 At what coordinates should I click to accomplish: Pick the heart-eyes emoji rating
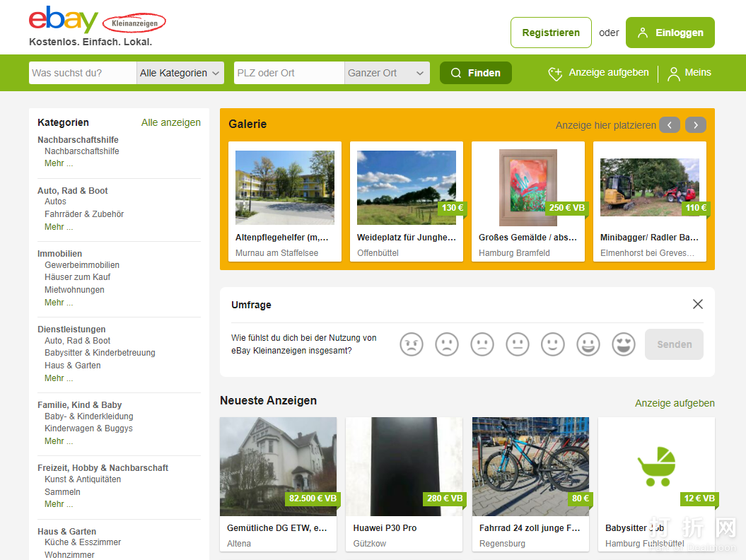pyautogui.click(x=624, y=344)
